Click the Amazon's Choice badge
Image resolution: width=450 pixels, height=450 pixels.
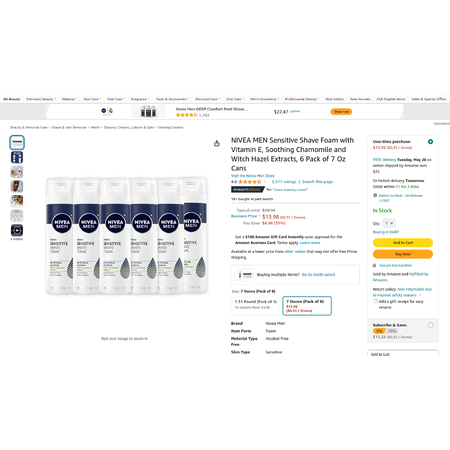(247, 189)
